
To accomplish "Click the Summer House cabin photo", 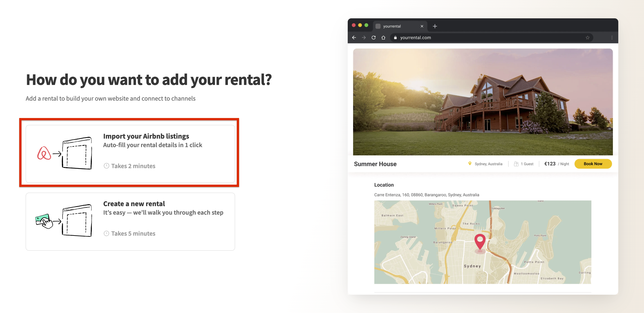I will coord(483,102).
